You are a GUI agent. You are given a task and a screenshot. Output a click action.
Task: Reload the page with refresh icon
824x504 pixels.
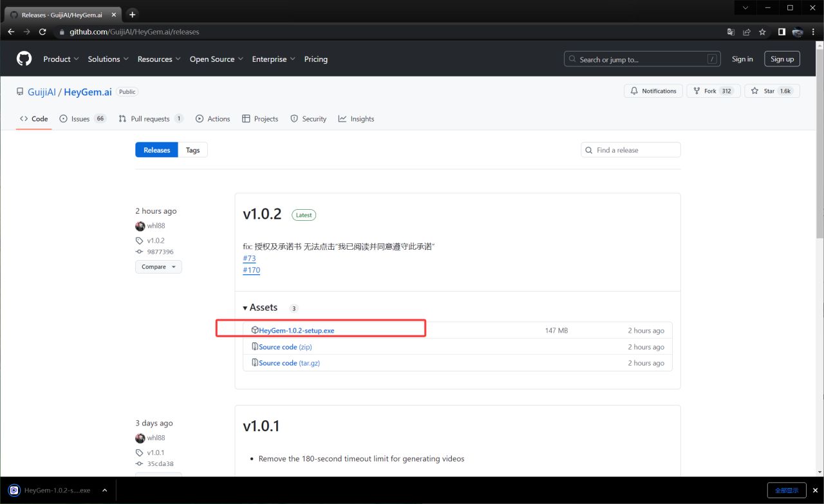42,32
